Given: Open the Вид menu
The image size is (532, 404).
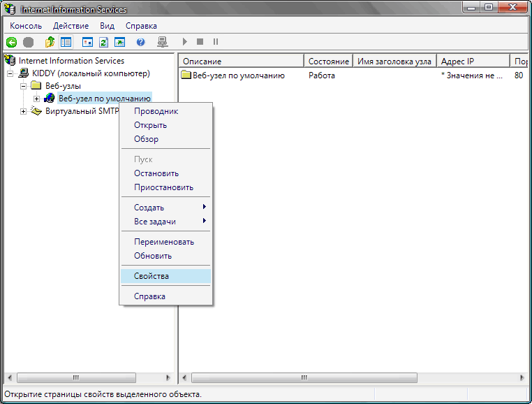Looking at the screenshot, I should (x=107, y=26).
